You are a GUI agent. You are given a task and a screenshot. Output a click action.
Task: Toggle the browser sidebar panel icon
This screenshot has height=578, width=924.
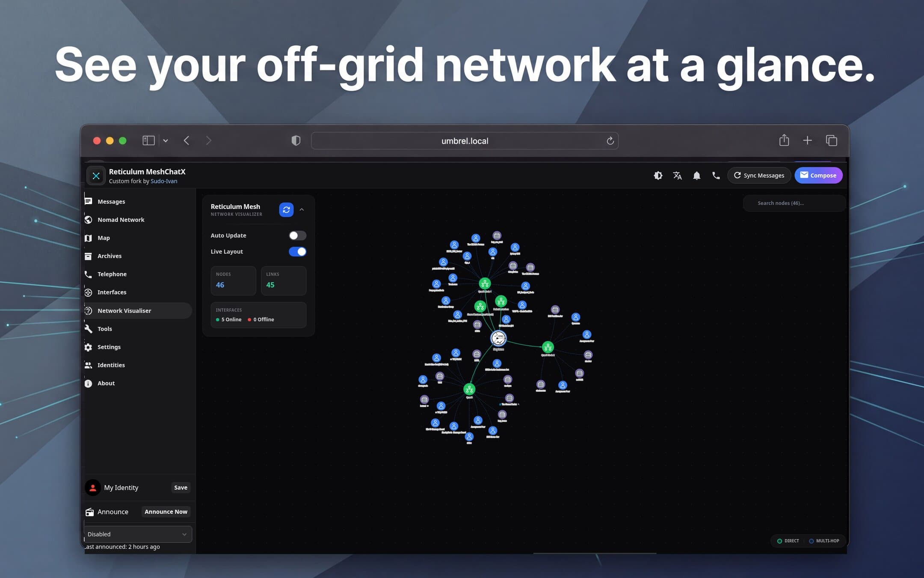pyautogui.click(x=148, y=140)
